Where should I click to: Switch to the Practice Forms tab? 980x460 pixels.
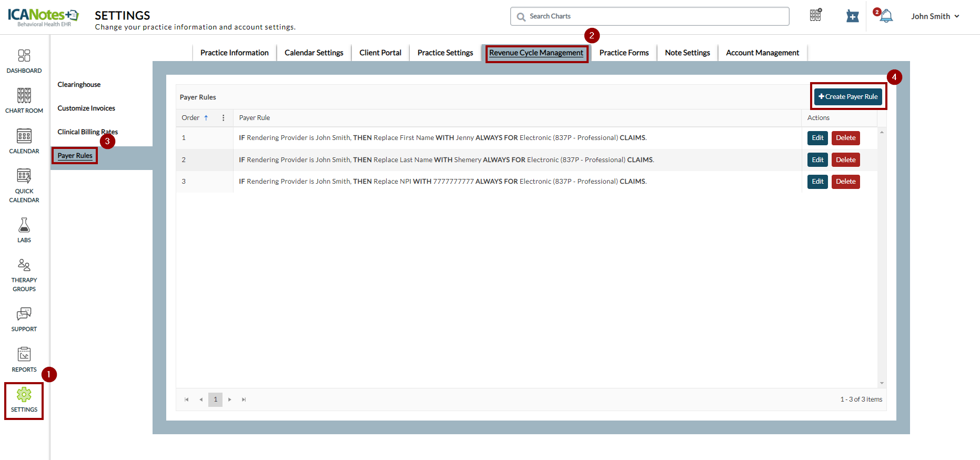[x=624, y=53]
